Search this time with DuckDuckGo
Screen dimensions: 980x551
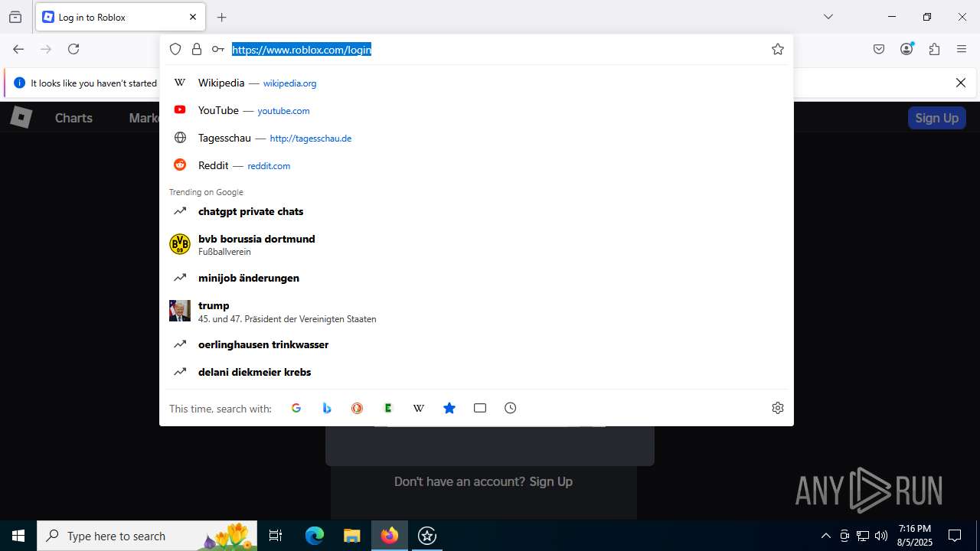tap(358, 408)
